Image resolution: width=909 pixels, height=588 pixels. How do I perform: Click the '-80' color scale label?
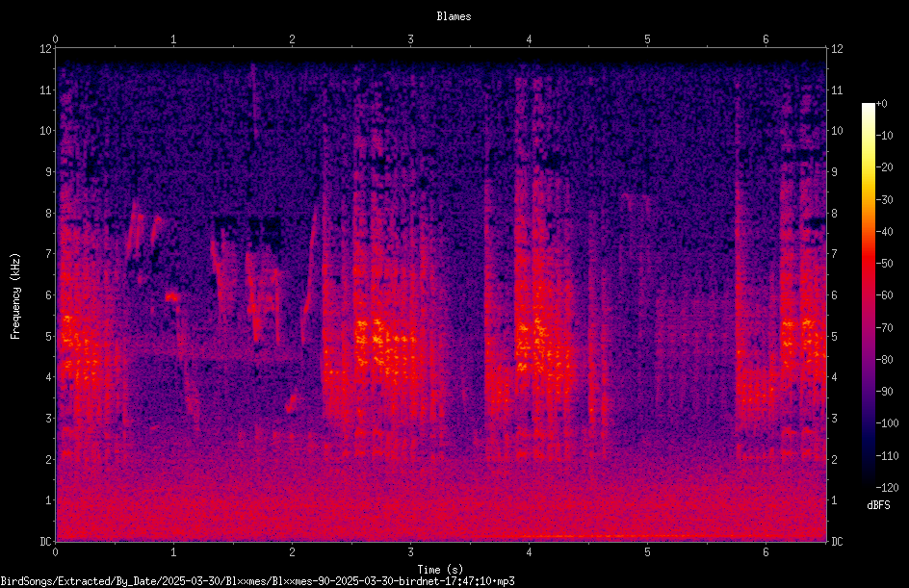click(x=885, y=360)
